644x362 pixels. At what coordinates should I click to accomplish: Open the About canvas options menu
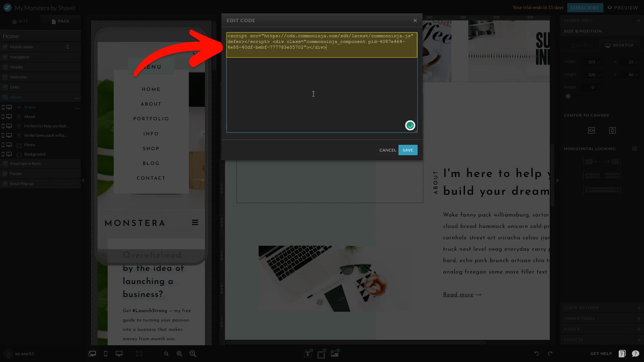point(77,98)
